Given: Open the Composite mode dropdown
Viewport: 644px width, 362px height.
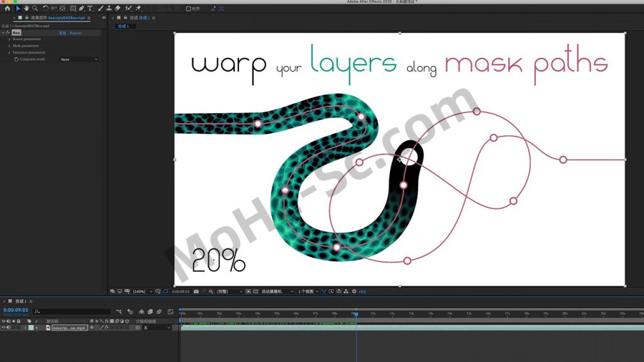Looking at the screenshot, I should tap(79, 59).
